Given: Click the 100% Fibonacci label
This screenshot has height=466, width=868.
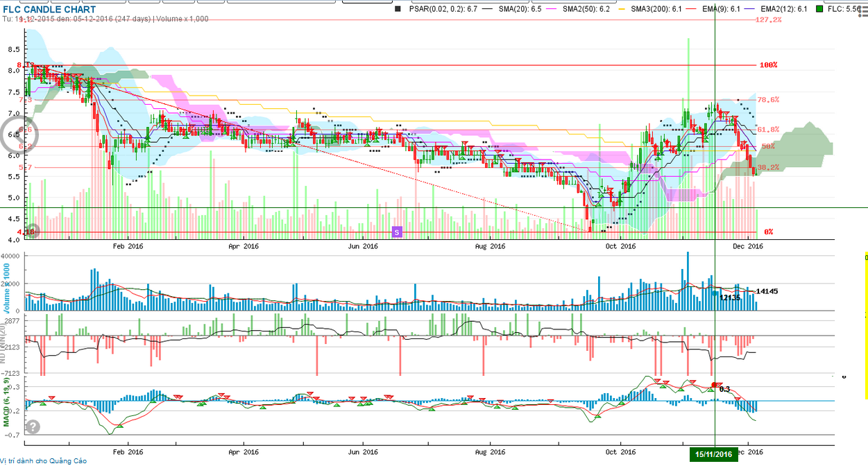Looking at the screenshot, I should click(768, 64).
